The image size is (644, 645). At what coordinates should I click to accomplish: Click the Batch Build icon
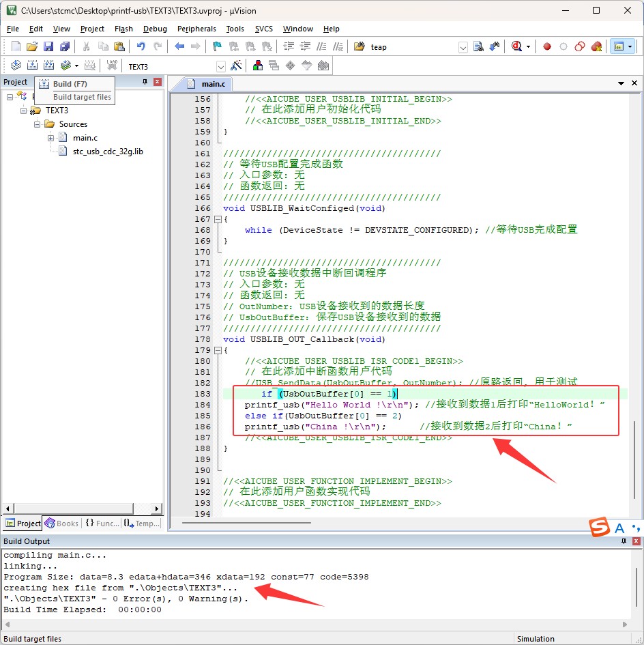coord(65,66)
